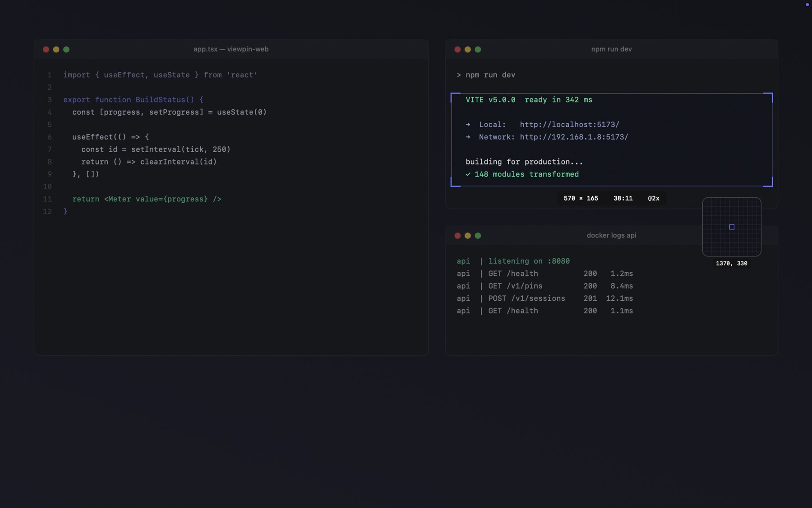Click the 'const [progress, setProgress]' line
Viewport: 812px width, 508px height.
(170, 112)
